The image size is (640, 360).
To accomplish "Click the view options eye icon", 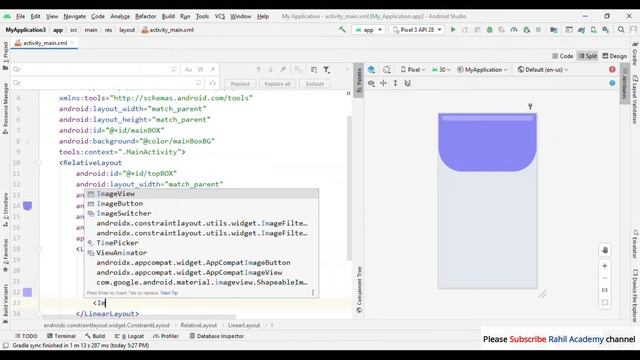I will (371, 83).
